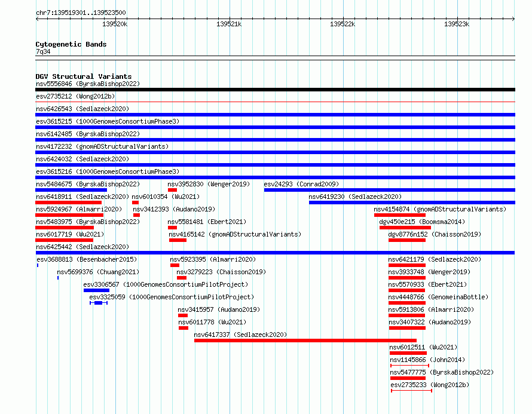This screenshot has width=532, height=414.
Task: Click nsv6417337 (Sedlazeck2020) label
Action: pos(240,335)
